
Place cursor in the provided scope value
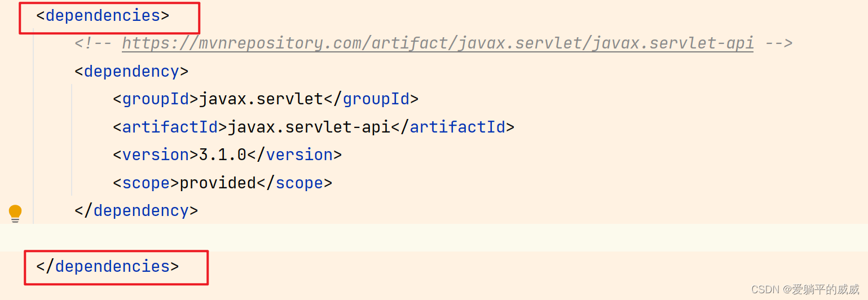218,183
